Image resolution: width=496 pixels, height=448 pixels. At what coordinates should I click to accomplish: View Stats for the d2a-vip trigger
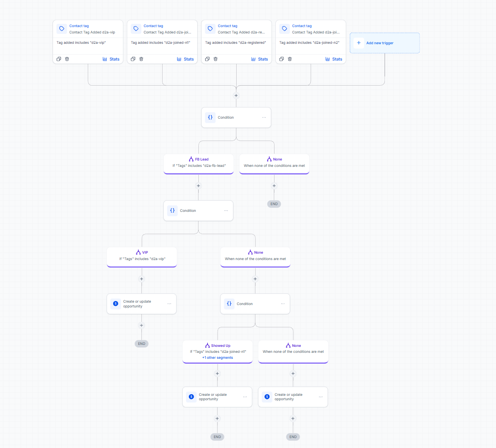[111, 59]
